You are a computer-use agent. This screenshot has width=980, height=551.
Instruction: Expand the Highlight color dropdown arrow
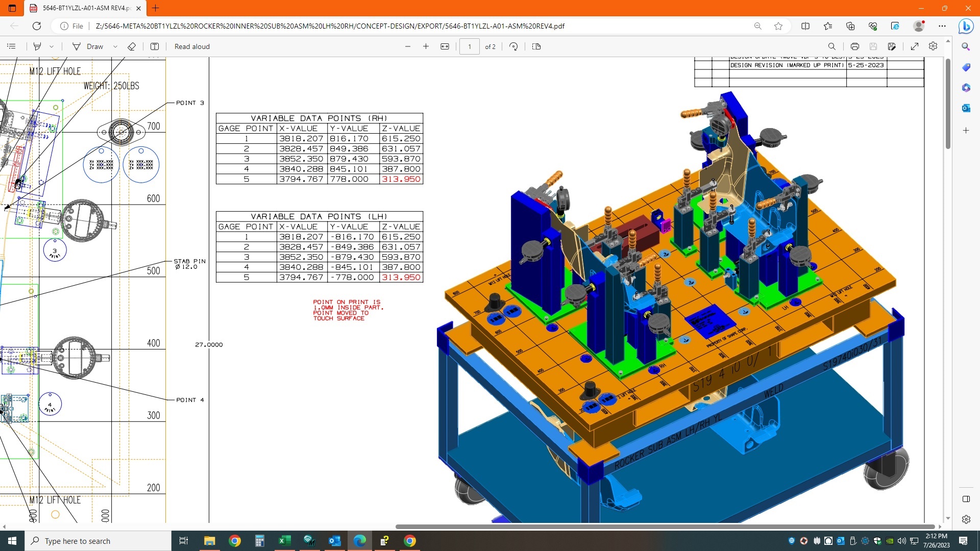[52, 46]
